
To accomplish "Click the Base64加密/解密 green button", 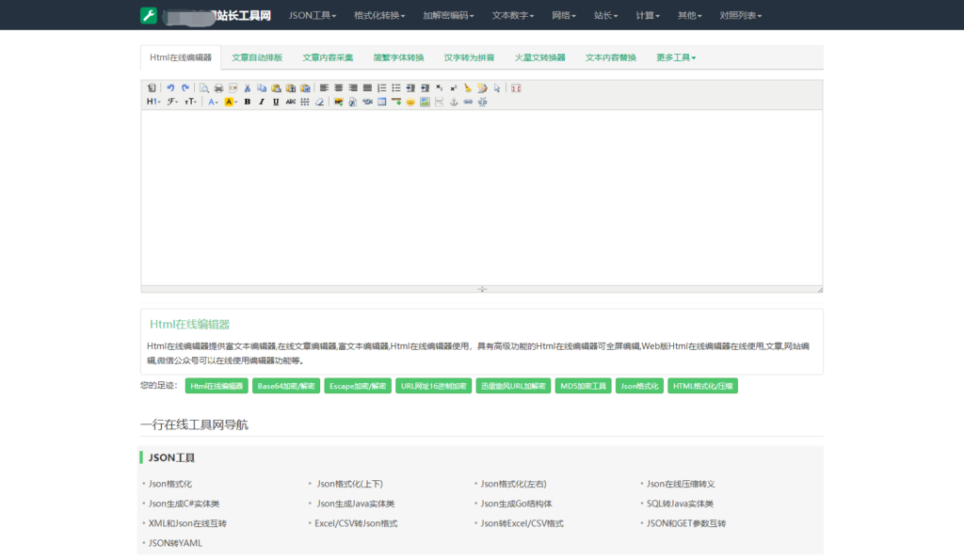I will [286, 386].
